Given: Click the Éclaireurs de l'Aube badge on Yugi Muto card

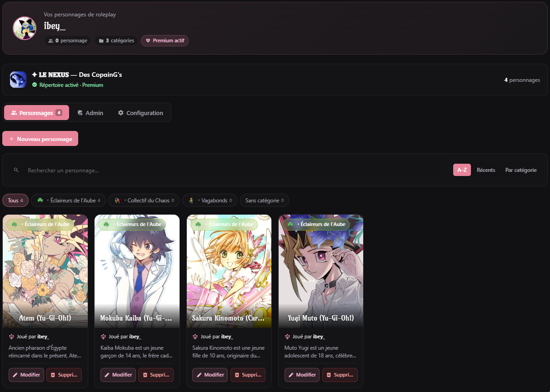Looking at the screenshot, I should 316,224.
